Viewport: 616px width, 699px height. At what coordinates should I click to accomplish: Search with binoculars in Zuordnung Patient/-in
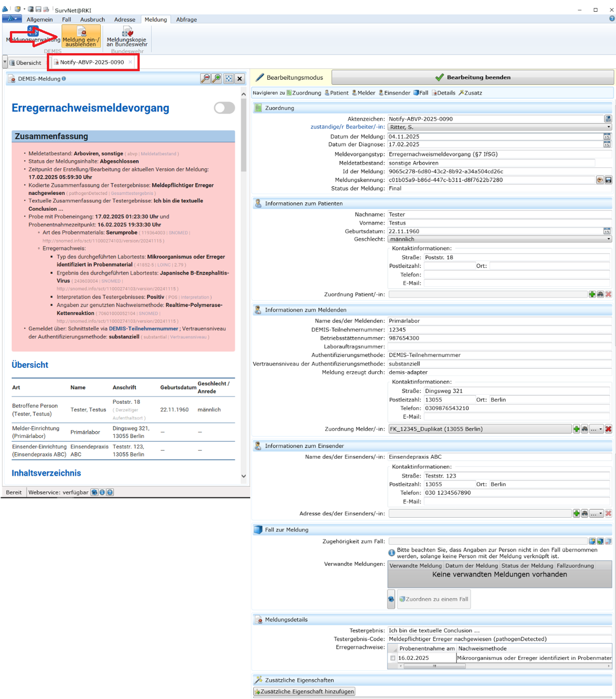600,294
